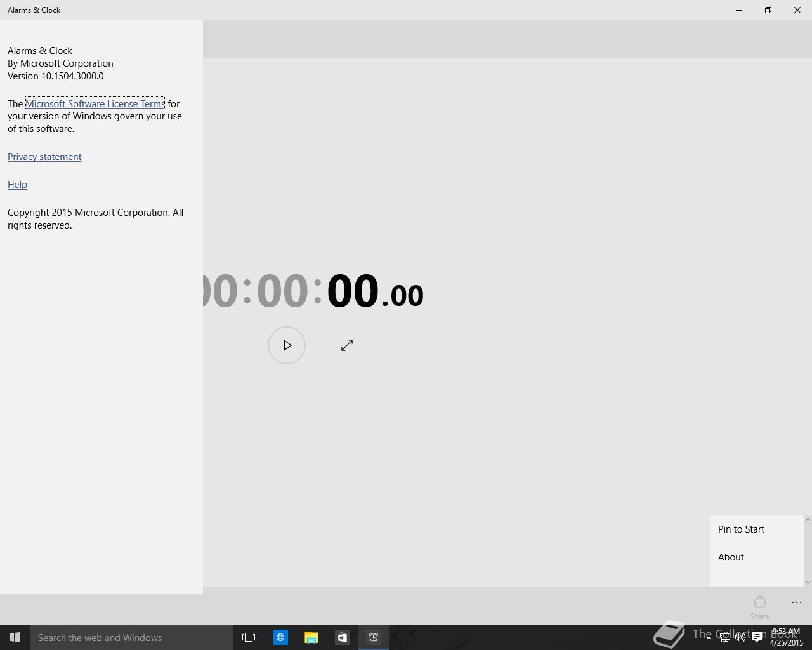The width and height of the screenshot is (812, 650).
Task: Toggle the three-dot more options button
Action: click(797, 602)
